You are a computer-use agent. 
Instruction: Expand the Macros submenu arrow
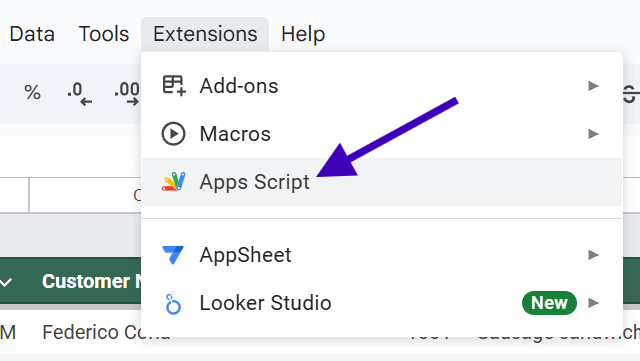[593, 134]
